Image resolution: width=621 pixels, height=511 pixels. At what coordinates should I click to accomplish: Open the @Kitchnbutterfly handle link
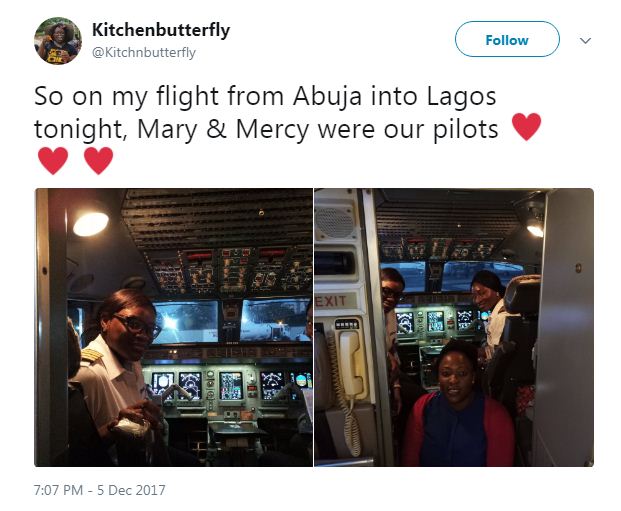pos(144,52)
